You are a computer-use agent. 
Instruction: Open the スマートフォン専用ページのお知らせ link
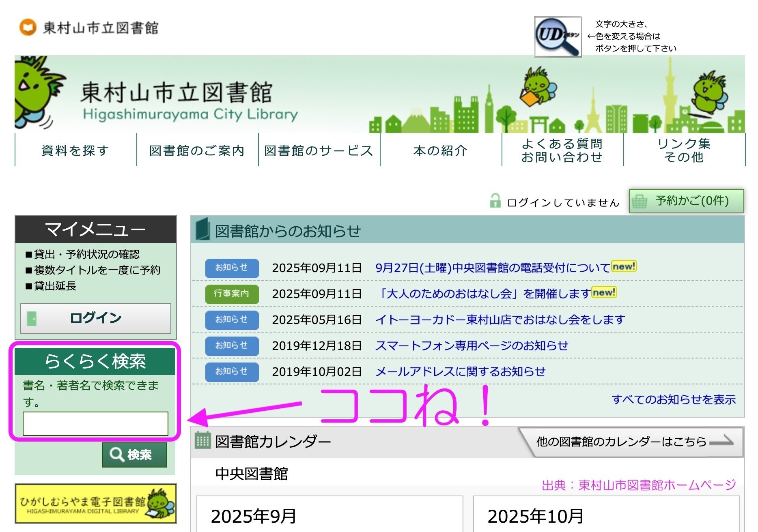point(472,346)
